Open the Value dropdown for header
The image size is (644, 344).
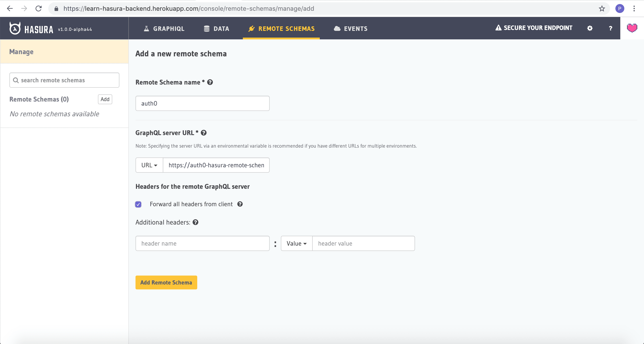tap(297, 243)
